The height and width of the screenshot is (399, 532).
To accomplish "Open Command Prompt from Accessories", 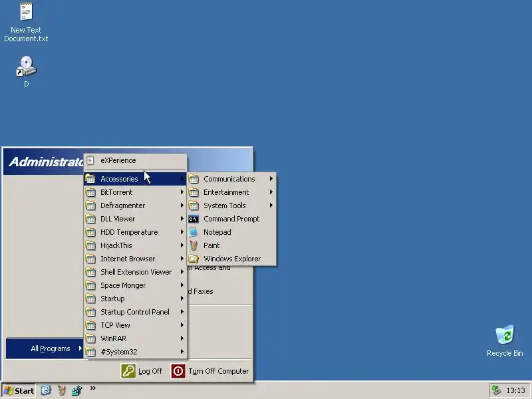I will [231, 219].
